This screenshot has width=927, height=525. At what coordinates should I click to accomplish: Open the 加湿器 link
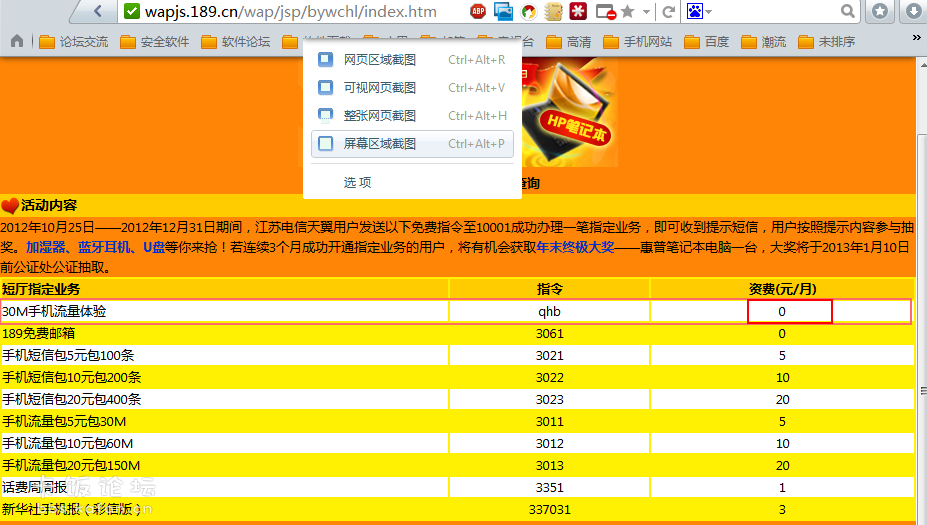46,247
